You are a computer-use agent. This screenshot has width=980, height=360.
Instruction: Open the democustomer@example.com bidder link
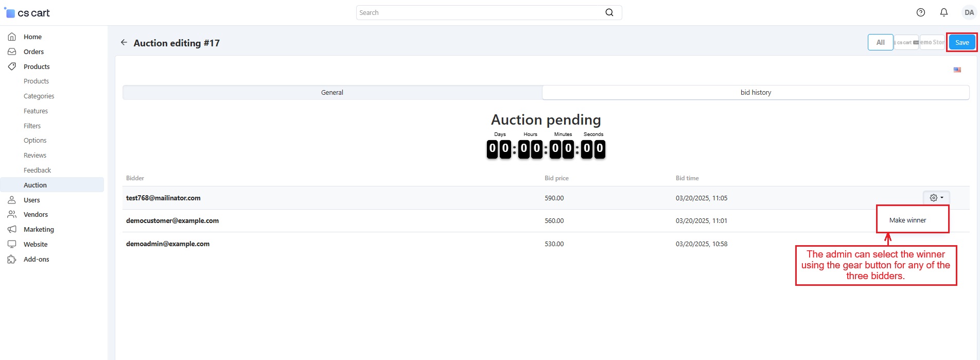172,220
